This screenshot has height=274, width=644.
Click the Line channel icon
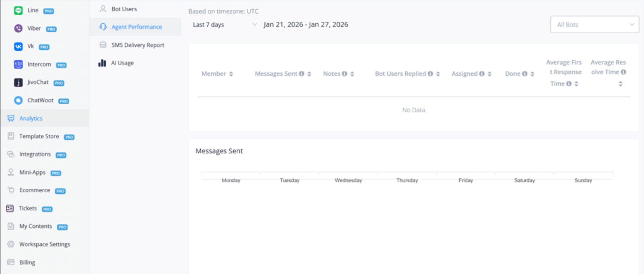click(19, 10)
